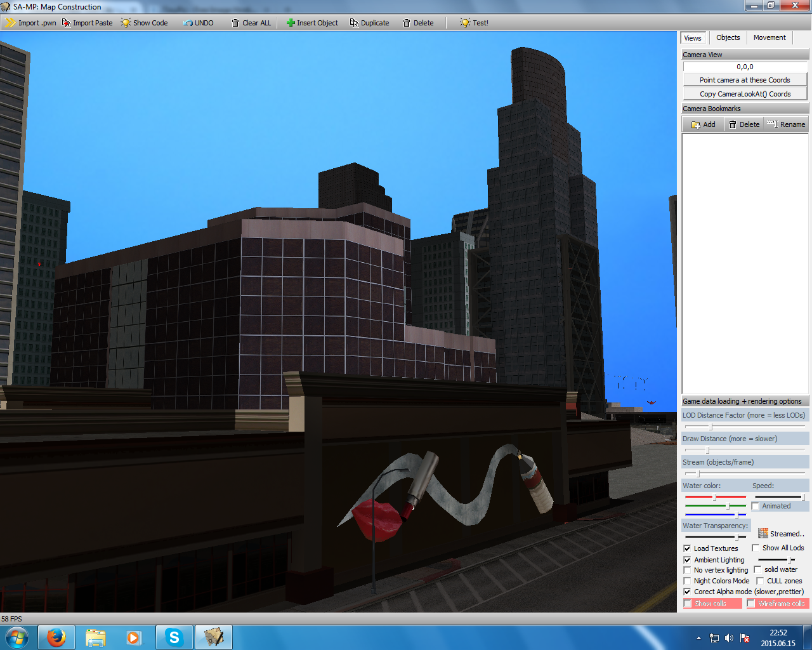The image size is (812, 650).
Task: Click the Rename bookmark icon
Action: 772,124
